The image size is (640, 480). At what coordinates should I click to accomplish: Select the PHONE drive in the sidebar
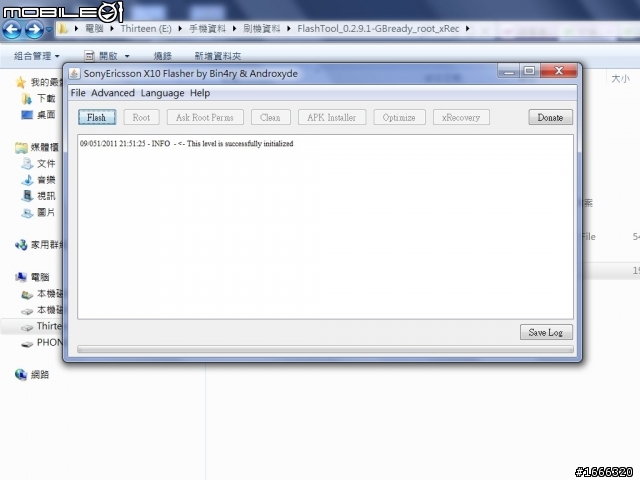[x=42, y=342]
